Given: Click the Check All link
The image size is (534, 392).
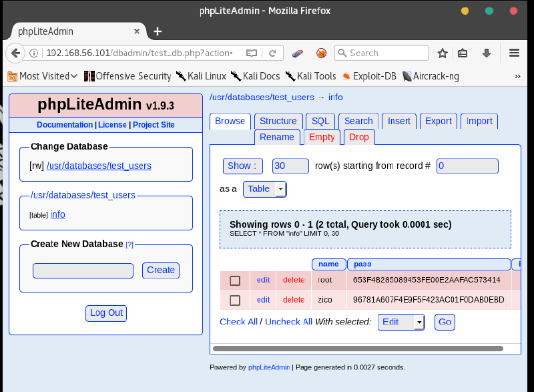Looking at the screenshot, I should (x=238, y=322).
